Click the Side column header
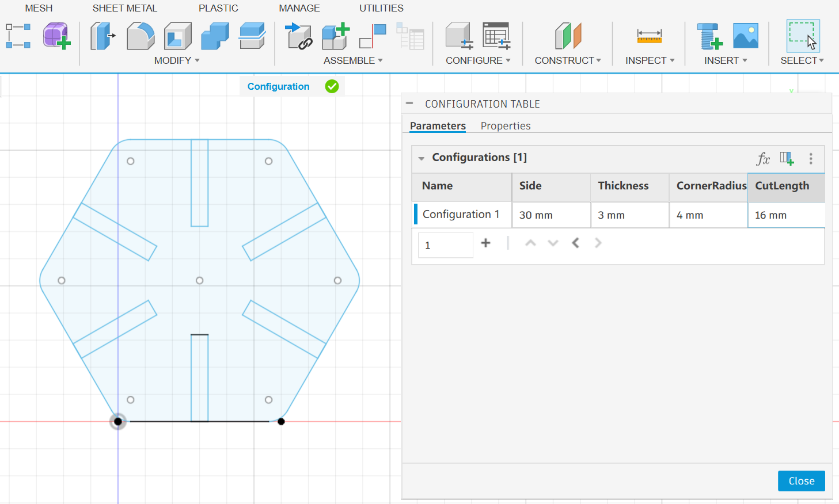Image resolution: width=839 pixels, height=504 pixels. pyautogui.click(x=551, y=187)
